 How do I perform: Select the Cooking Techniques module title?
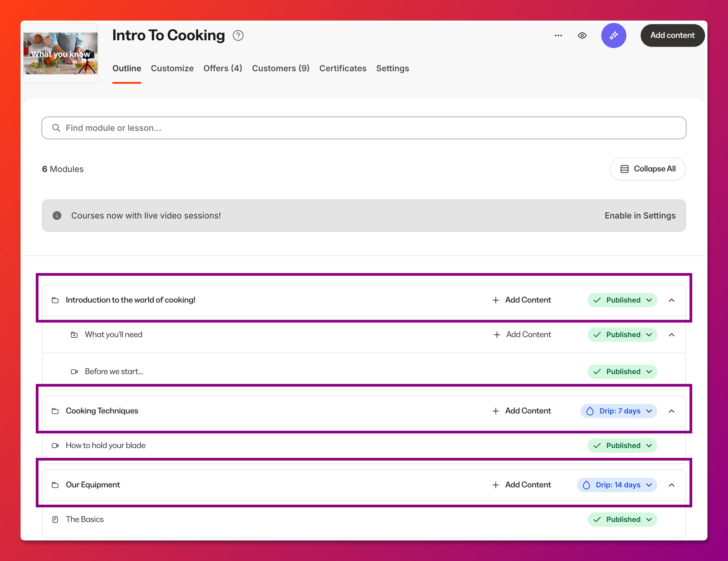[102, 411]
